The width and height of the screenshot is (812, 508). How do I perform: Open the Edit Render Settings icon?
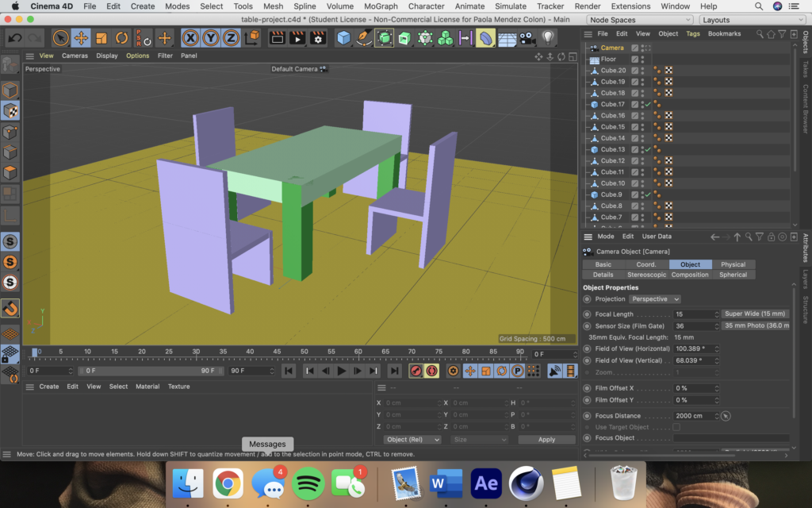[318, 37]
